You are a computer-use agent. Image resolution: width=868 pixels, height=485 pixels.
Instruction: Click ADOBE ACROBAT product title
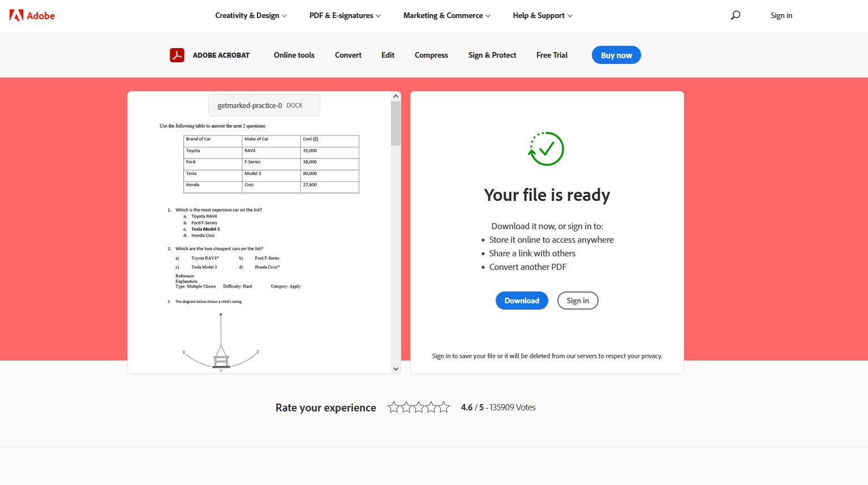pos(221,55)
